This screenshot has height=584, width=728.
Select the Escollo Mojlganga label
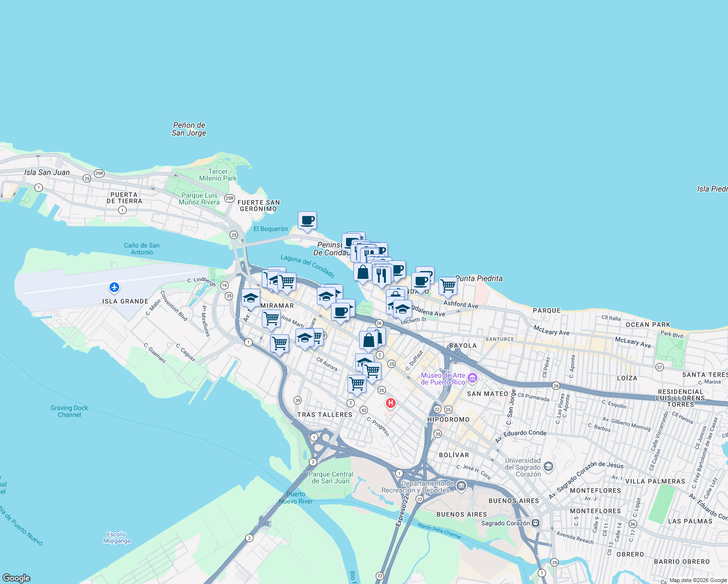117,537
